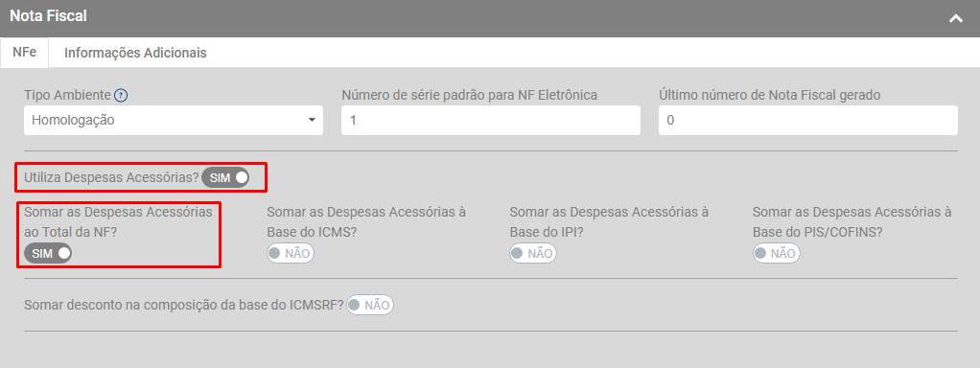Screen dimensions: 980x368
Task: Enable the Base do ICMS toggle
Action: (x=291, y=253)
